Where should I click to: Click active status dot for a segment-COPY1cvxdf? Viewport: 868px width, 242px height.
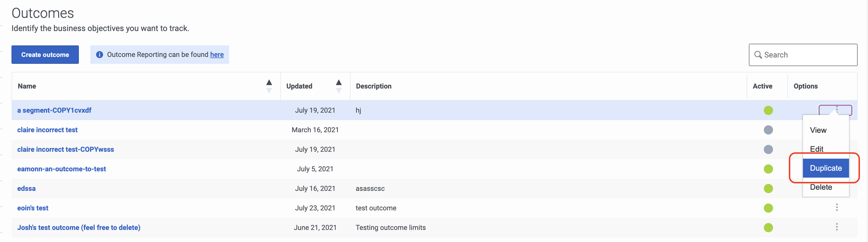point(768,110)
